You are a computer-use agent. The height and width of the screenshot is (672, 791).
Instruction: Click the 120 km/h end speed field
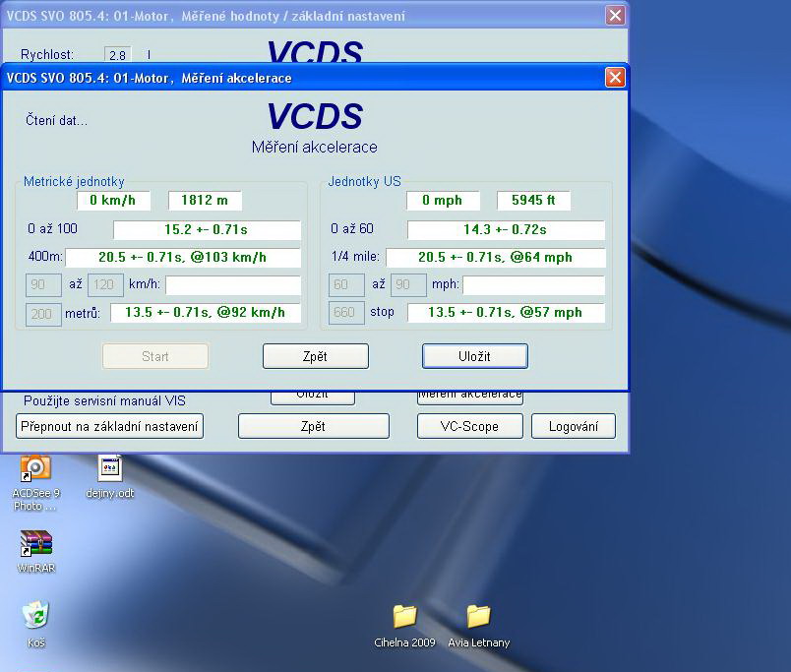point(105,285)
